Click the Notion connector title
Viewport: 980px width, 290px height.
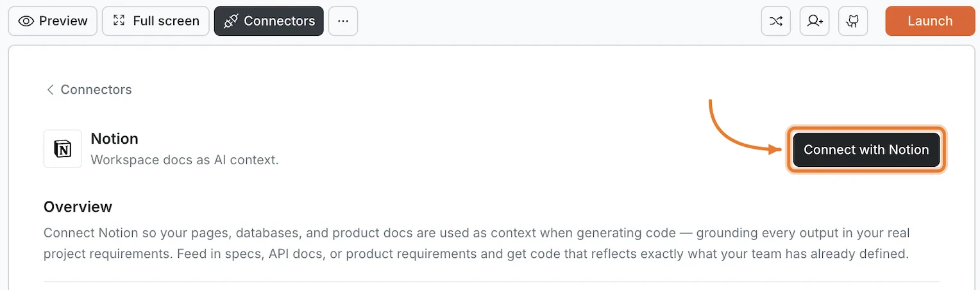tap(115, 139)
